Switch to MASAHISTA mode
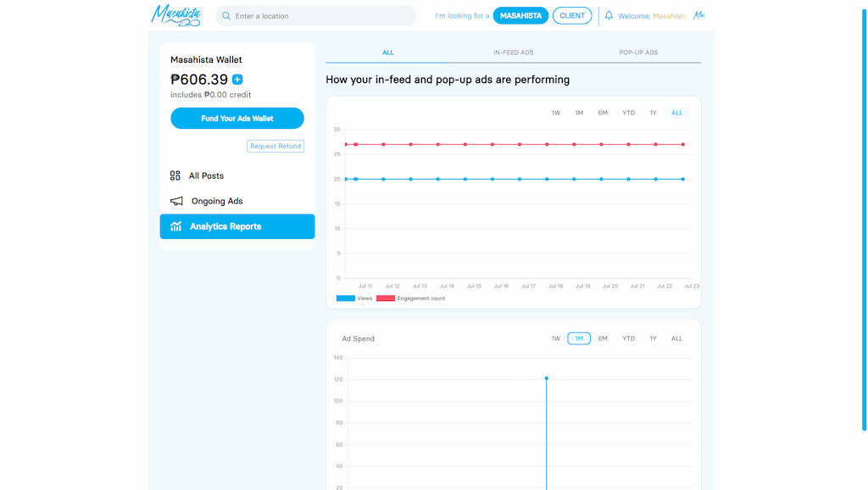Viewport: 868px width, 490px height. click(x=520, y=16)
